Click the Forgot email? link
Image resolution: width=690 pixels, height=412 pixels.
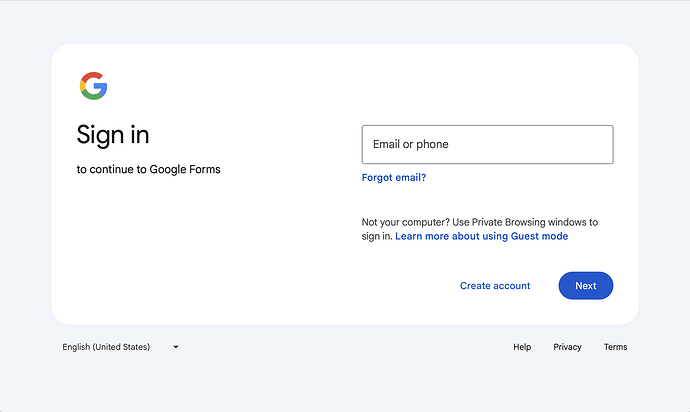point(394,178)
